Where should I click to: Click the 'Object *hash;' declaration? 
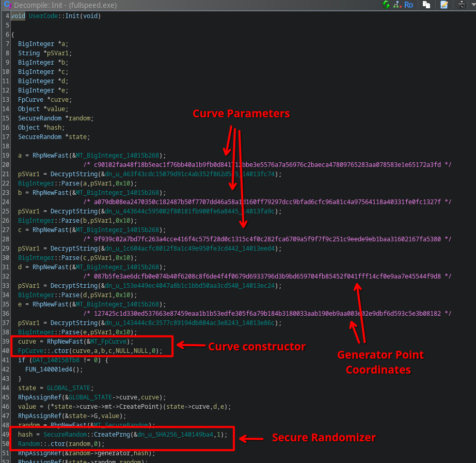pos(41,128)
